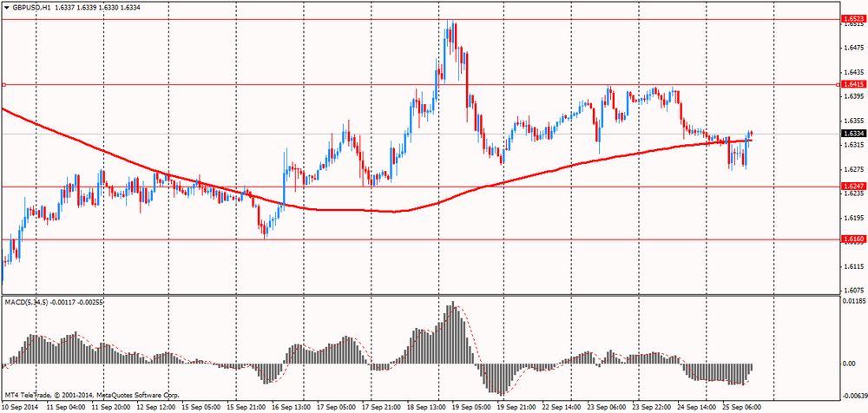The height and width of the screenshot is (413, 868).
Task: Click the 15 Sep 21:00 time label
Action: click(248, 407)
